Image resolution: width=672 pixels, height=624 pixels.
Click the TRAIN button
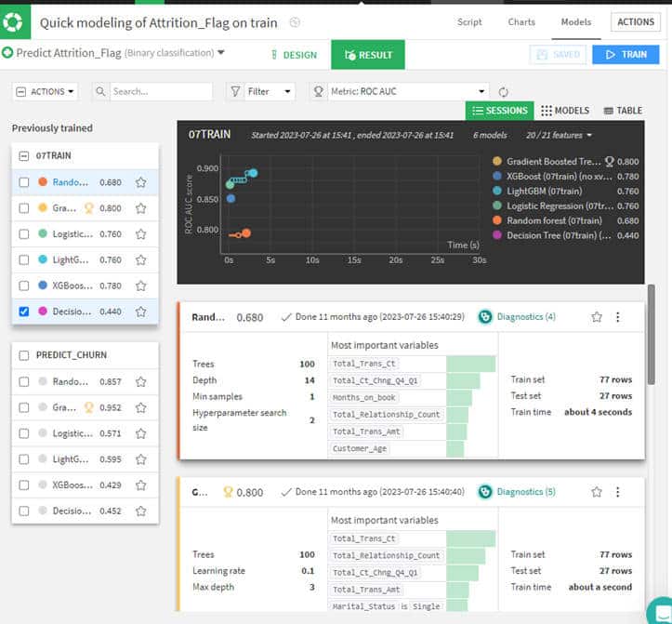626,55
